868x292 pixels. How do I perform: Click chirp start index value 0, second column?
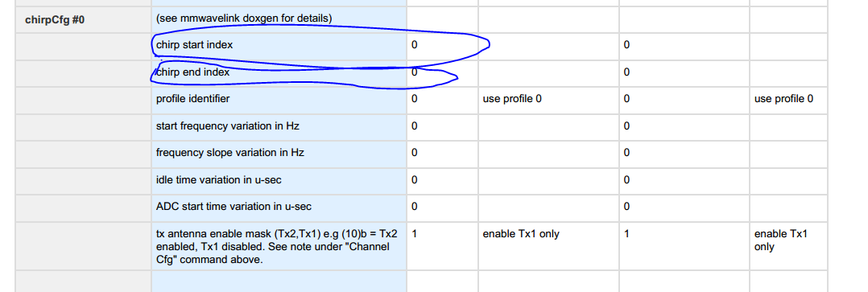pyautogui.click(x=626, y=45)
